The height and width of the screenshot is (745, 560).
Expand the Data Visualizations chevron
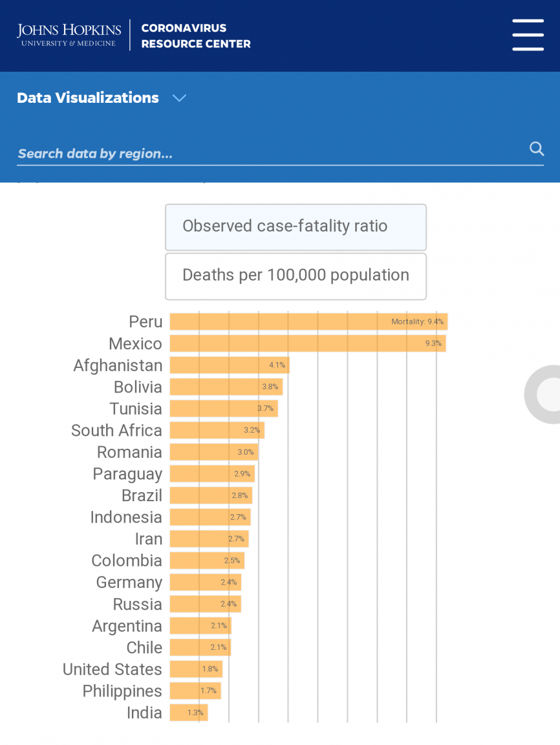pos(179,98)
